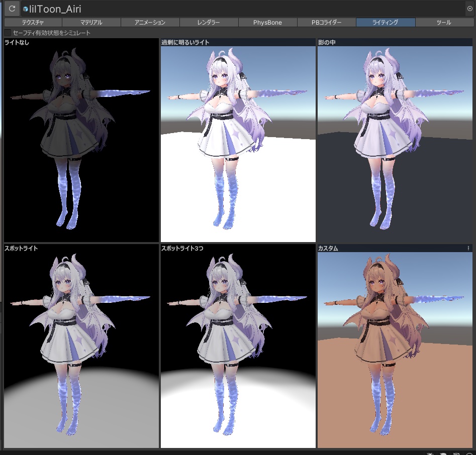Select the テクスチャ tab
The height and width of the screenshot is (455, 476).
32,22
